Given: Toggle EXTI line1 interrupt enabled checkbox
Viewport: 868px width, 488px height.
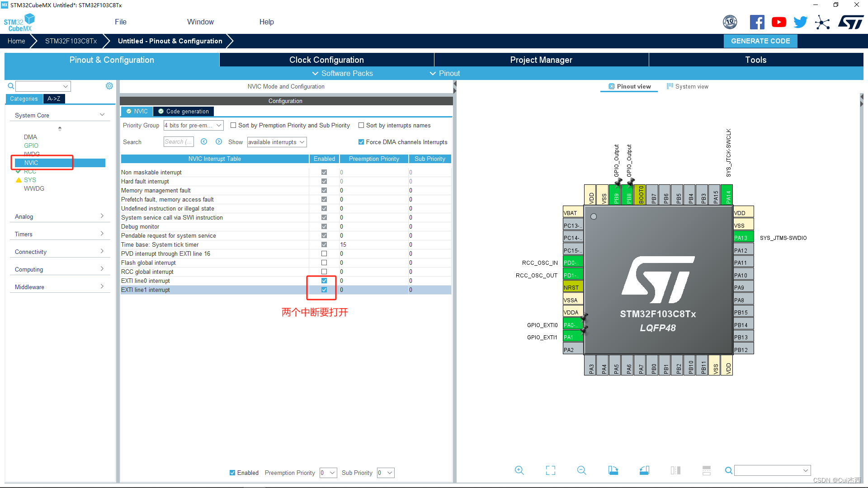Looking at the screenshot, I should pos(324,290).
